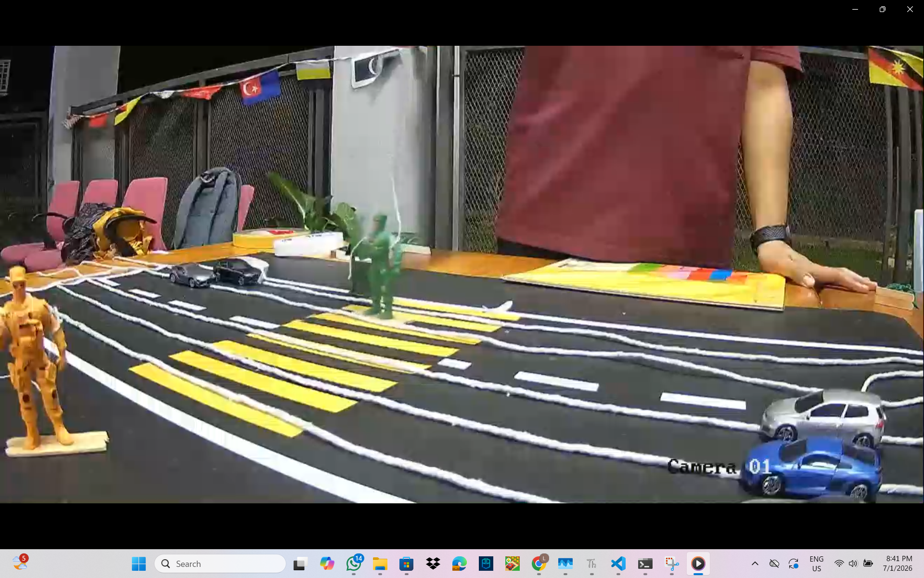Minimize the media player window
The width and height of the screenshot is (924, 578).
[x=855, y=9]
